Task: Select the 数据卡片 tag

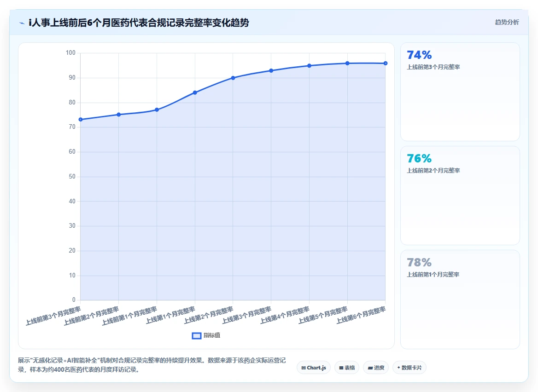Action: (409, 368)
